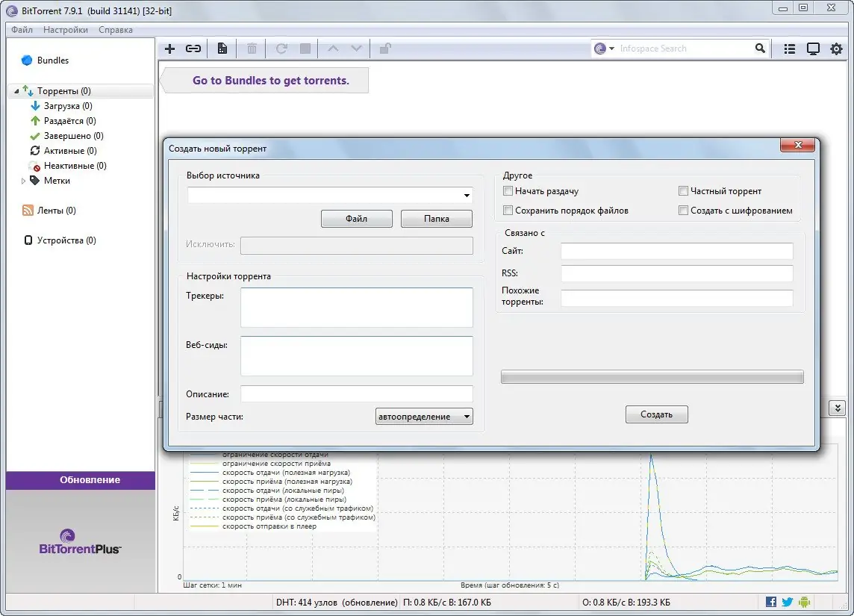Viewport: 854px width, 616px height.
Task: Click the Похожие торренты input field
Action: tap(677, 298)
